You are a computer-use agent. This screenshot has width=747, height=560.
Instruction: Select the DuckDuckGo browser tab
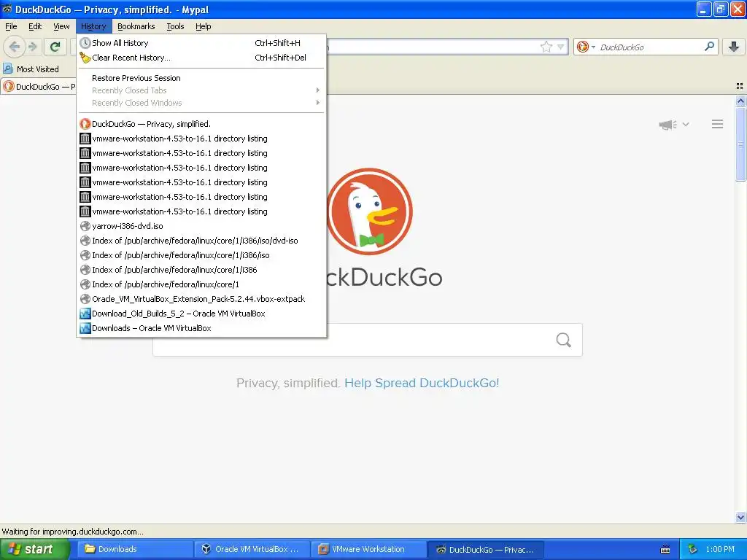click(39, 87)
